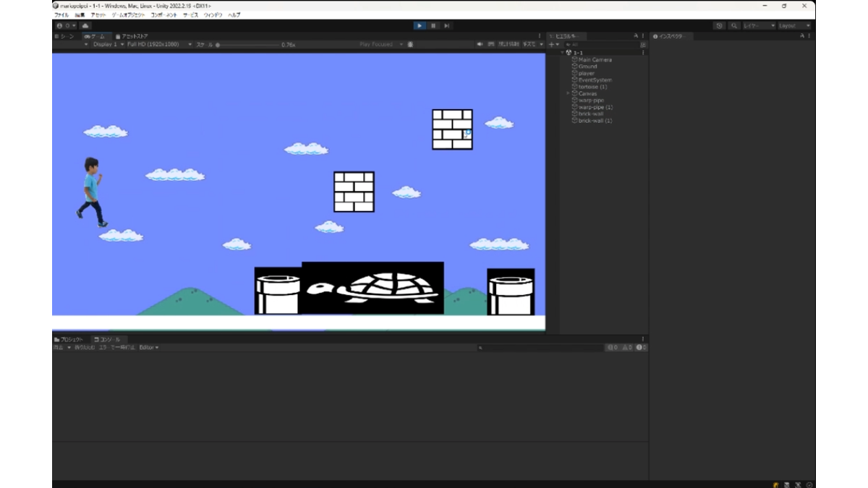Click the player character in Game view

[92, 192]
